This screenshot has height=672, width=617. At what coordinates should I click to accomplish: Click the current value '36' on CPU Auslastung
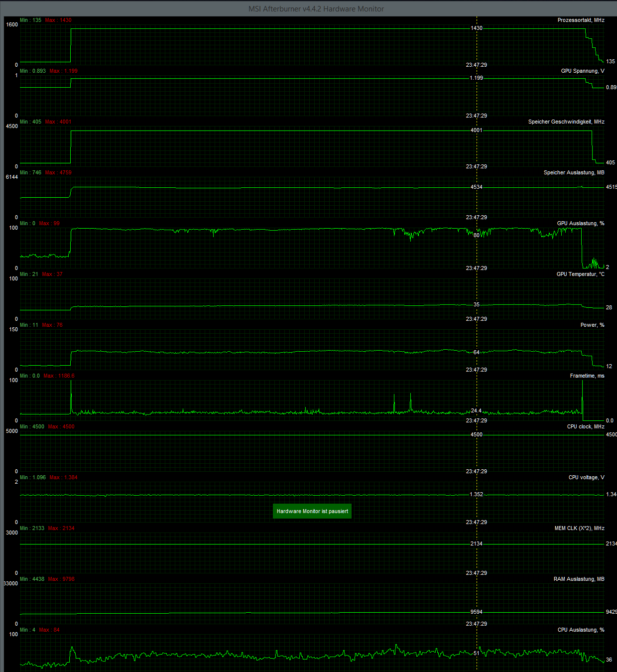point(609,660)
